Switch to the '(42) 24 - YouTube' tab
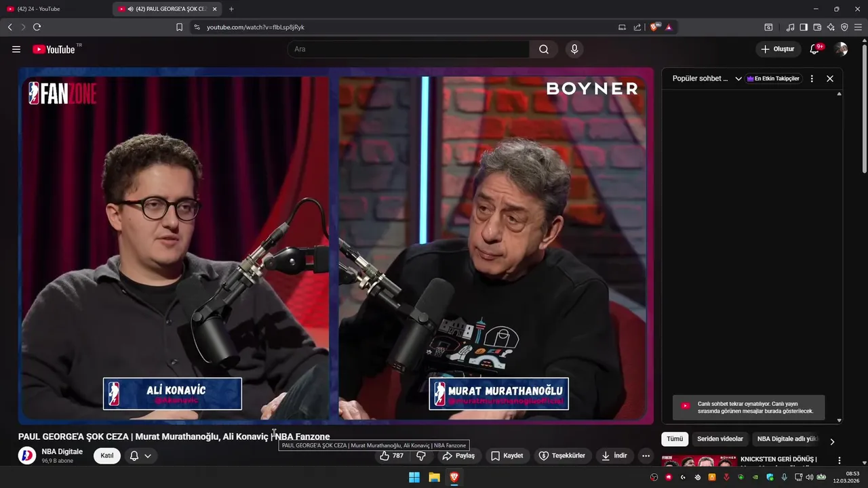The width and height of the screenshot is (868, 488). coord(56,9)
